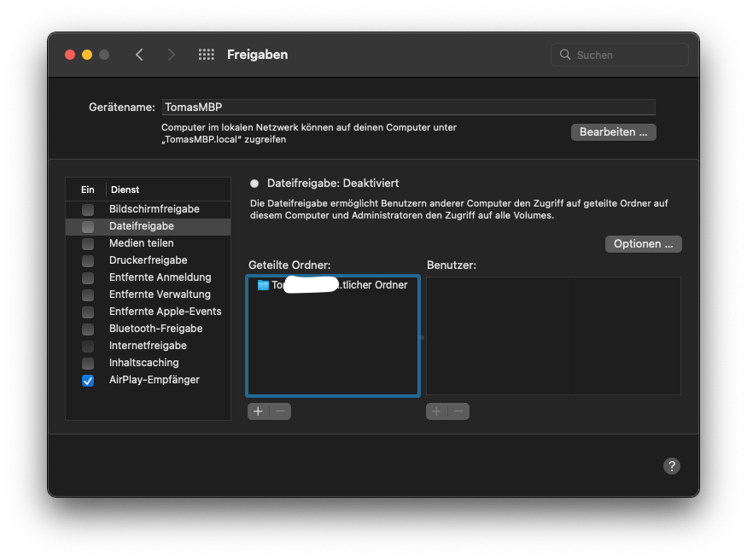This screenshot has height=560, width=747.
Task: Toggle Entfernte Apple-Events checkbox
Action: tap(88, 312)
